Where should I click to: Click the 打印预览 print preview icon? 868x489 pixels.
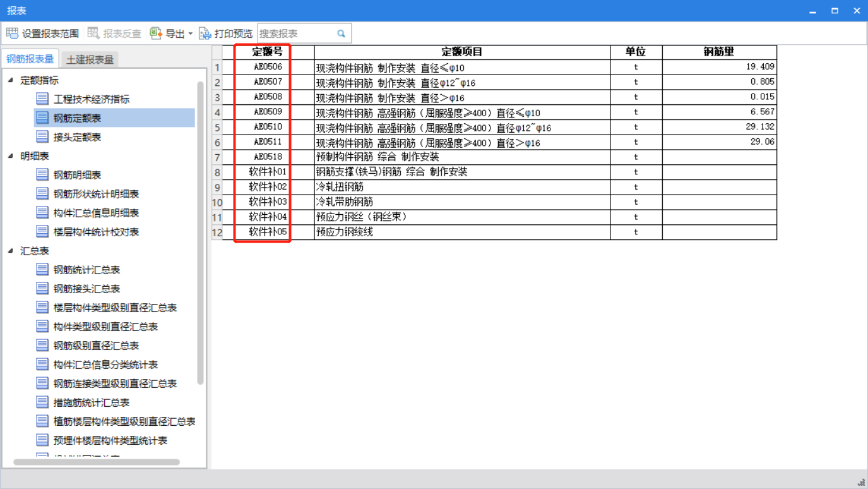(x=205, y=33)
